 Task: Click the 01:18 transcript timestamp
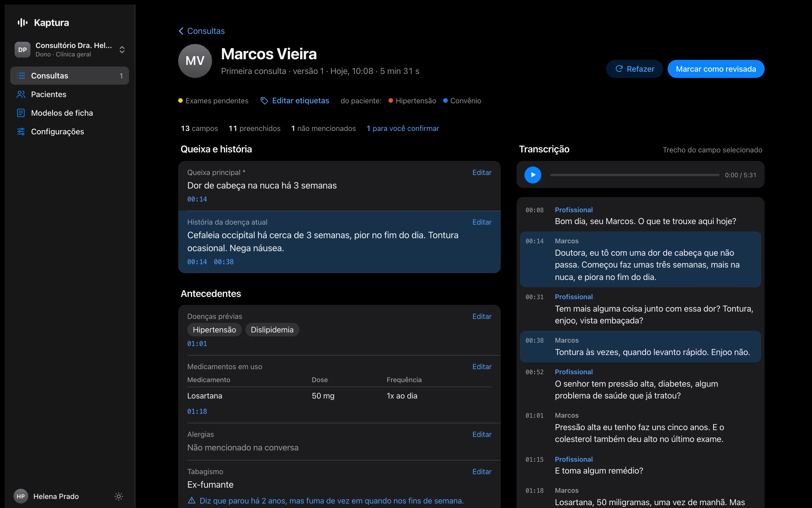pos(535,491)
